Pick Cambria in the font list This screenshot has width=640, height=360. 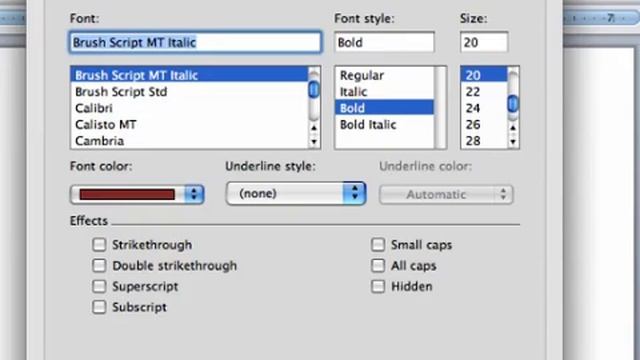click(189, 141)
